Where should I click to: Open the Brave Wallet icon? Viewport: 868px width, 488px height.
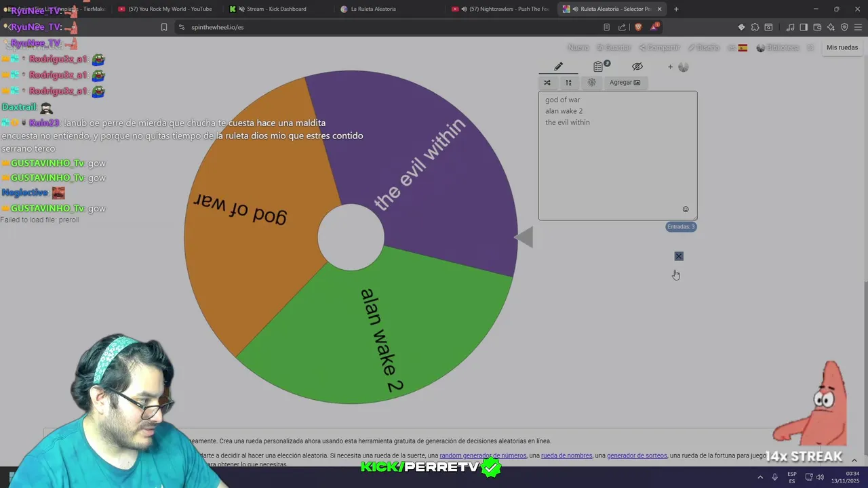pos(817,27)
